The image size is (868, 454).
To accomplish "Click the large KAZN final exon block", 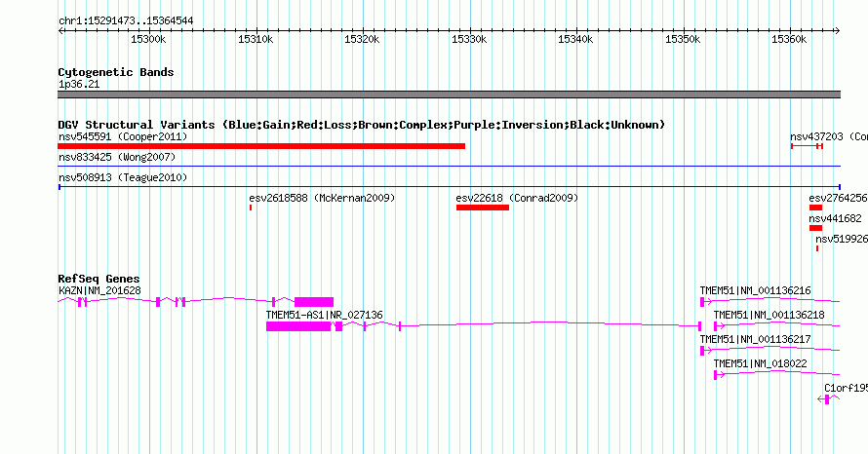I will pos(314,302).
